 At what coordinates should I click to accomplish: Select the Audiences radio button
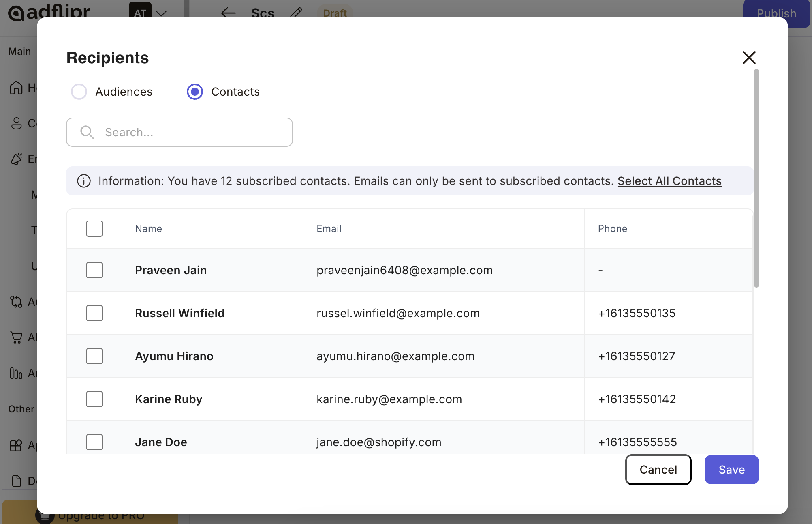coord(79,92)
